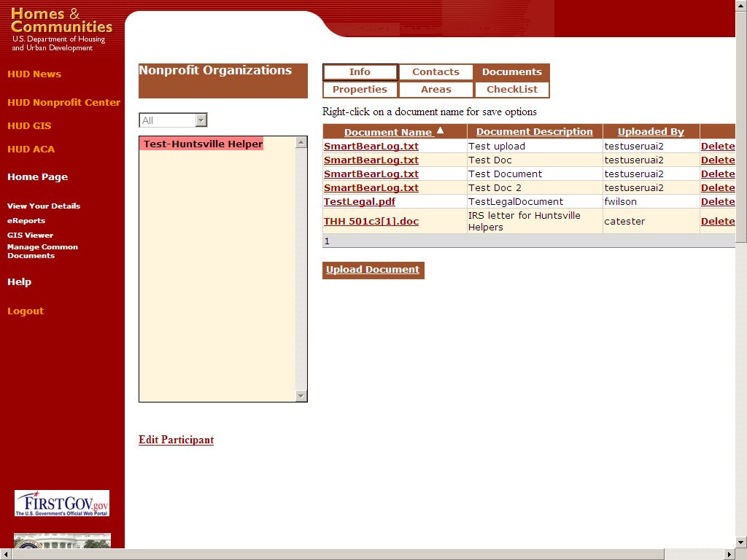Go to HUD News

[34, 74]
